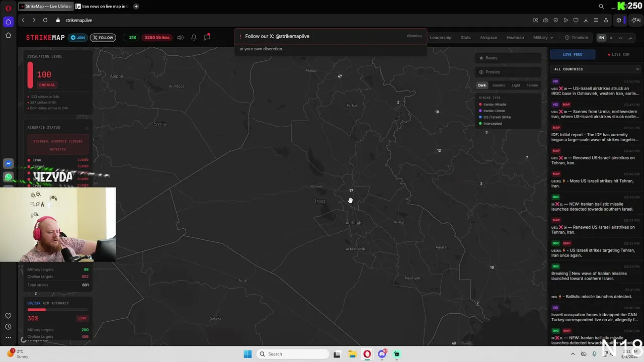The height and width of the screenshot is (362, 644).
Task: Click the search magnifier in title bar
Action: pos(601,7)
